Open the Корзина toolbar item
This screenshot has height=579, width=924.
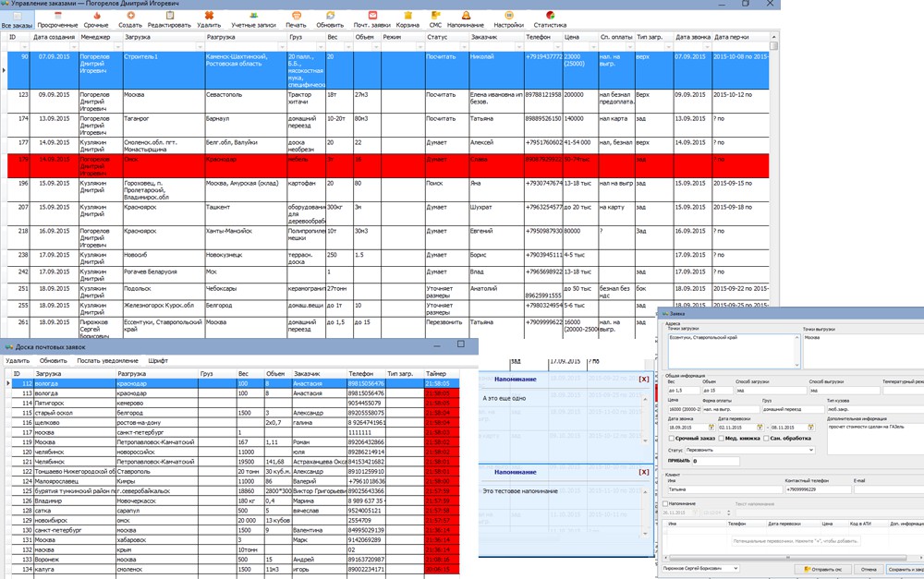(x=407, y=19)
